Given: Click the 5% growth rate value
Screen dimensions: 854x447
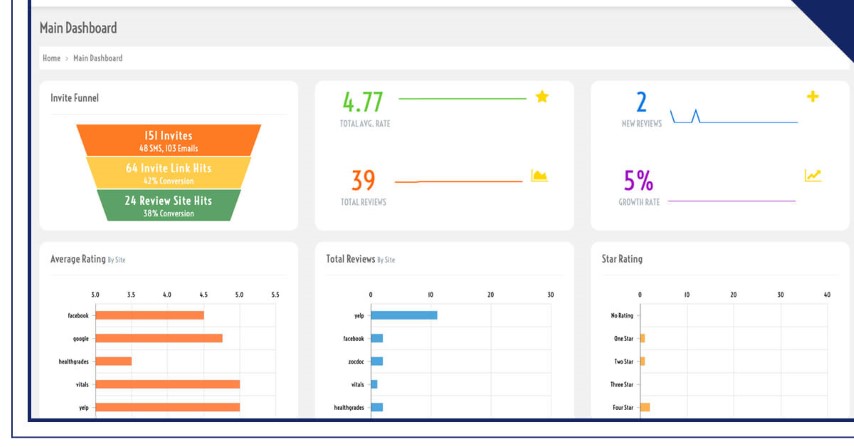Looking at the screenshot, I should (638, 180).
